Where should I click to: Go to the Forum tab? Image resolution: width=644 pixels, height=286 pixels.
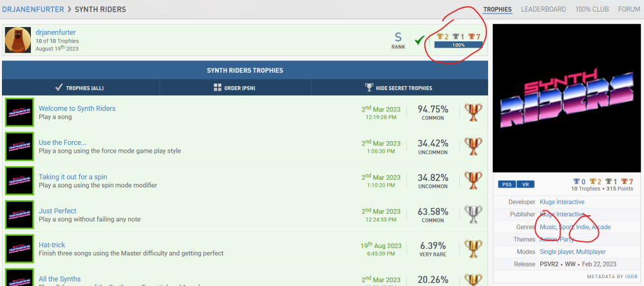tap(629, 9)
